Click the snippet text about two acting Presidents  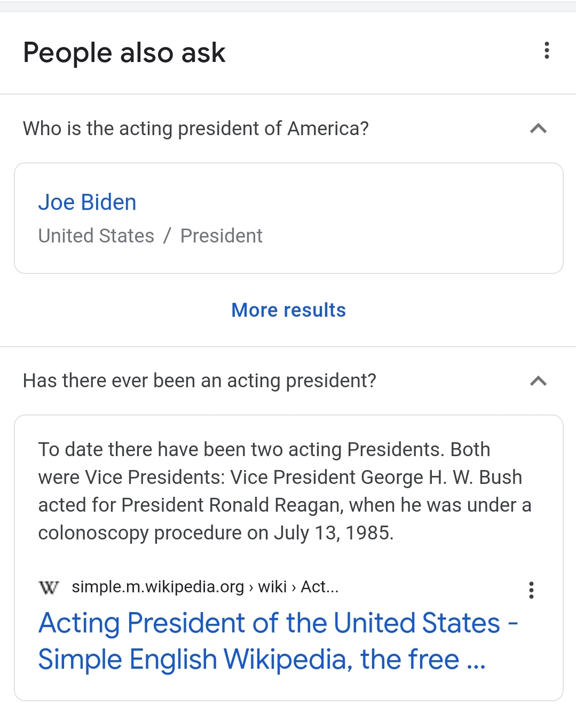click(285, 491)
